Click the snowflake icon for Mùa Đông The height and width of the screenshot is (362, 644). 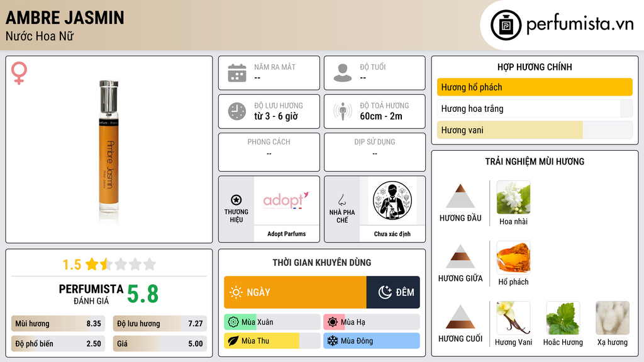(333, 341)
